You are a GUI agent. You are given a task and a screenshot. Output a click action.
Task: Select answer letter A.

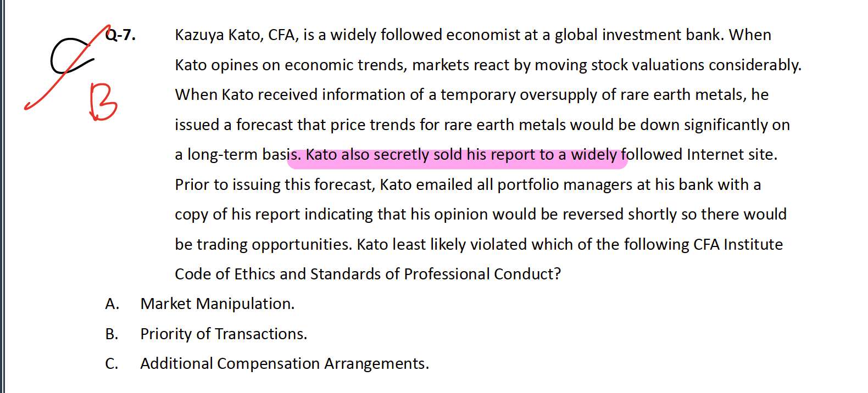(112, 304)
